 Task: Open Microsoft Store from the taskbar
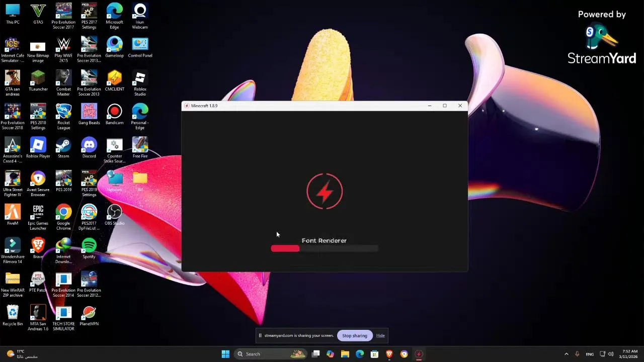click(x=374, y=354)
